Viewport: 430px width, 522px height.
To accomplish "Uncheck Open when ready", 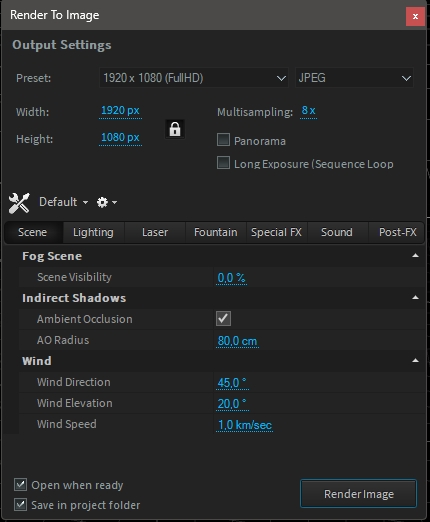I will tap(20, 485).
